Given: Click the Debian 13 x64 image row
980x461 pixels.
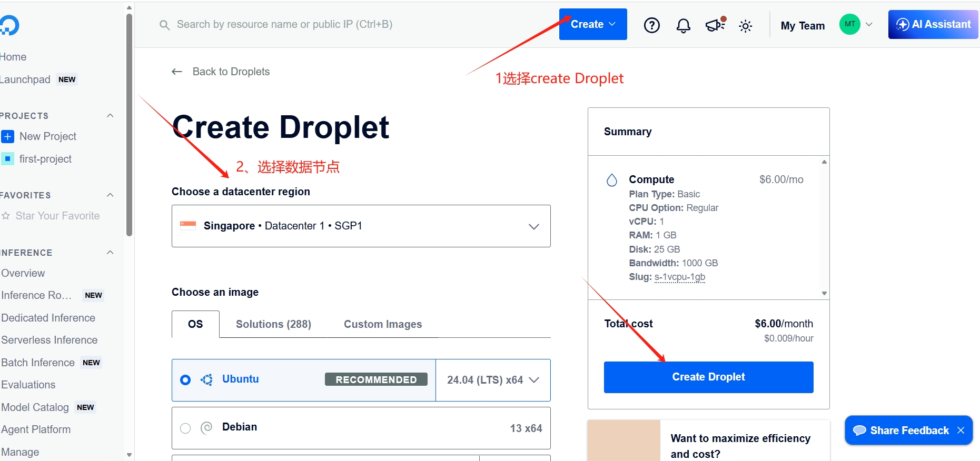Looking at the screenshot, I should (x=361, y=428).
